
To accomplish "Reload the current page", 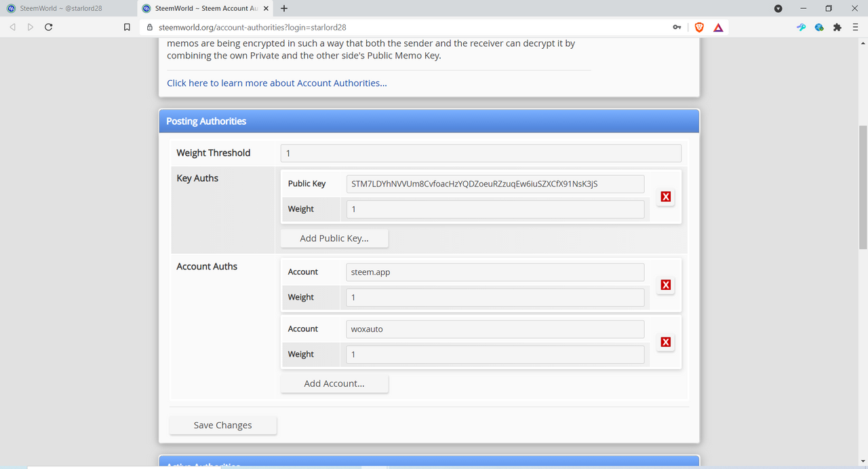I will tap(49, 27).
